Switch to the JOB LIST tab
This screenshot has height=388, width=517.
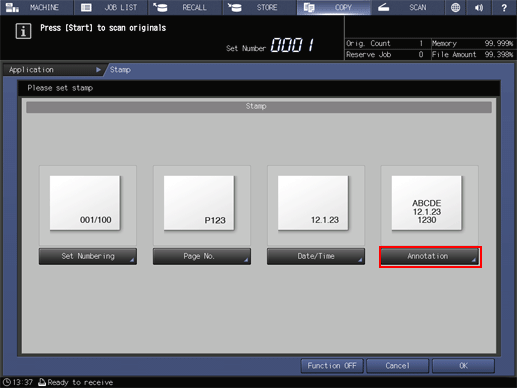(111, 7)
